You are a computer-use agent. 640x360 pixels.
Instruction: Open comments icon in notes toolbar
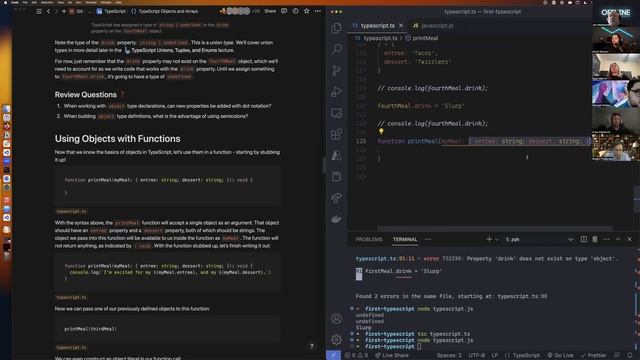(284, 11)
